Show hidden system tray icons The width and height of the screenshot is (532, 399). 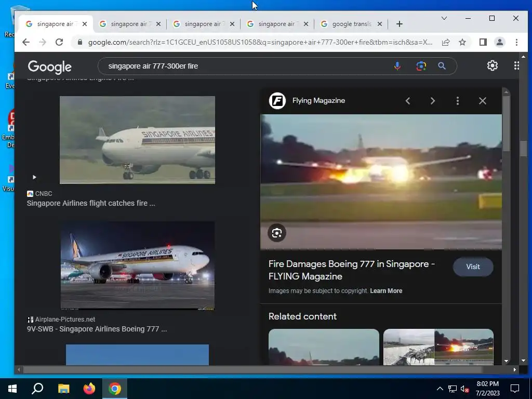tap(440, 389)
